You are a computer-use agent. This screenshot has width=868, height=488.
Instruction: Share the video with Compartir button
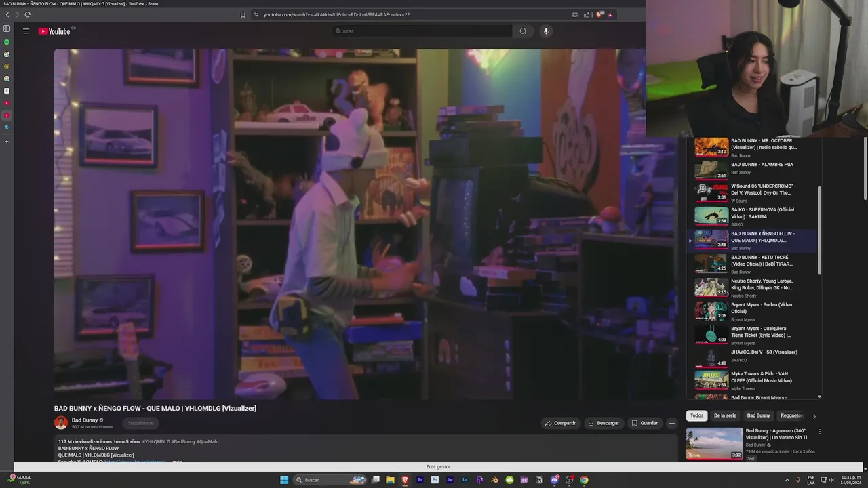coord(560,423)
